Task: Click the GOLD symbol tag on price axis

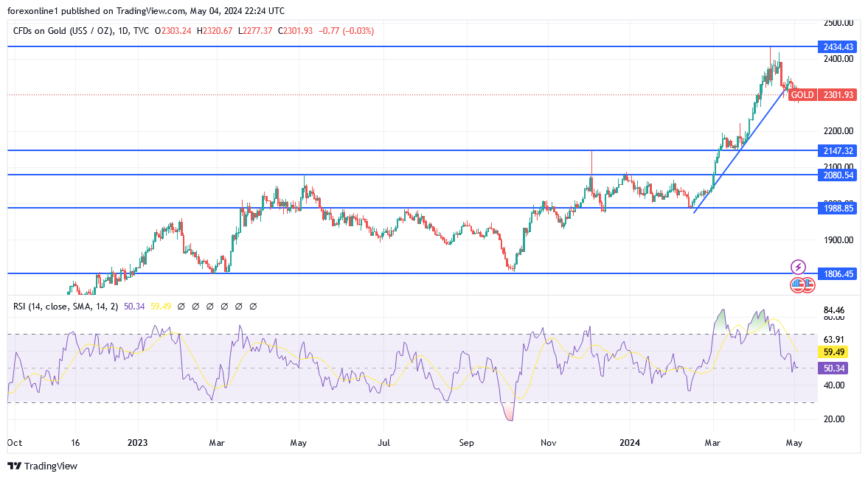Action: [802, 95]
